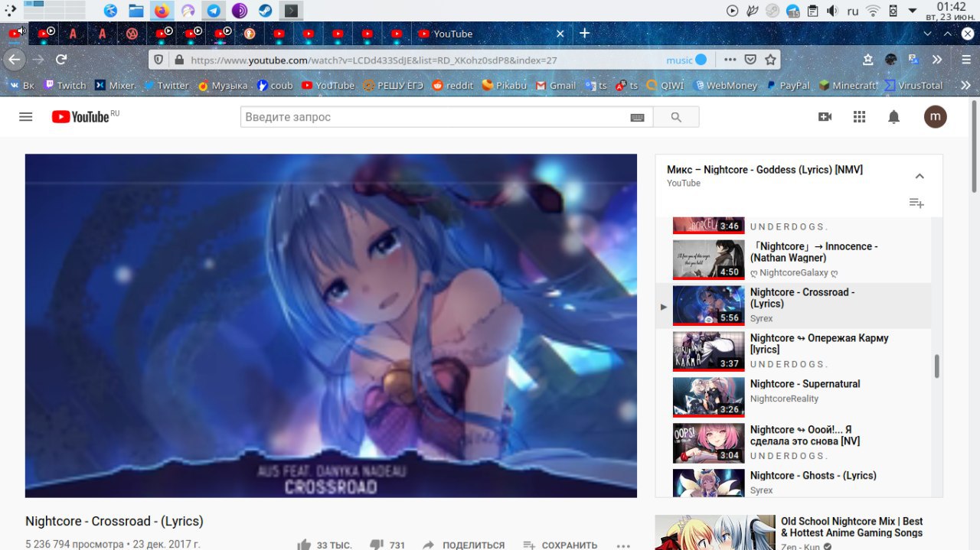Save the mix playlist using add-to-library icon

[916, 203]
